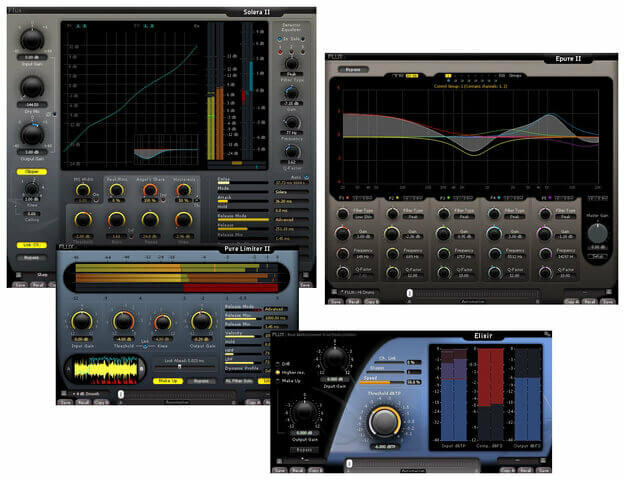Click the Detector Equalizer Frequency knob
This screenshot has width=625, height=480.
pyautogui.click(x=291, y=122)
